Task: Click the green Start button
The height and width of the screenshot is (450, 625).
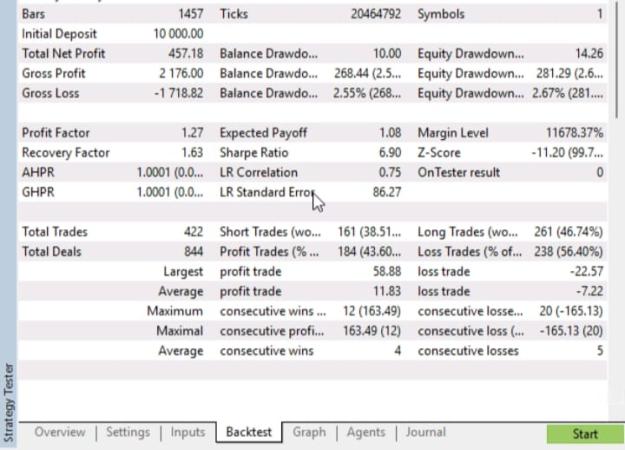Action: pos(585,434)
